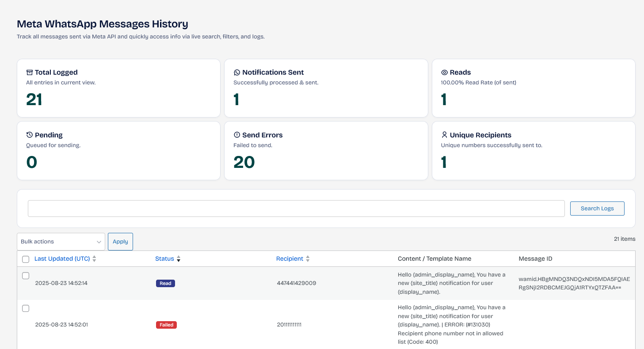Click sort arrows beside Last Updated column
This screenshot has height=349, width=644.
click(94, 259)
